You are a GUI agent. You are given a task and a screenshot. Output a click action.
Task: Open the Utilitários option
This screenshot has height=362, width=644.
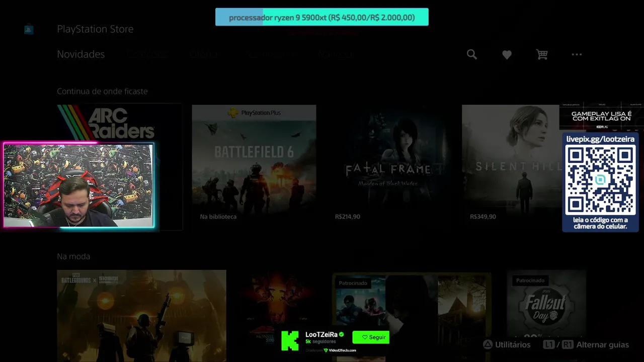513,345
